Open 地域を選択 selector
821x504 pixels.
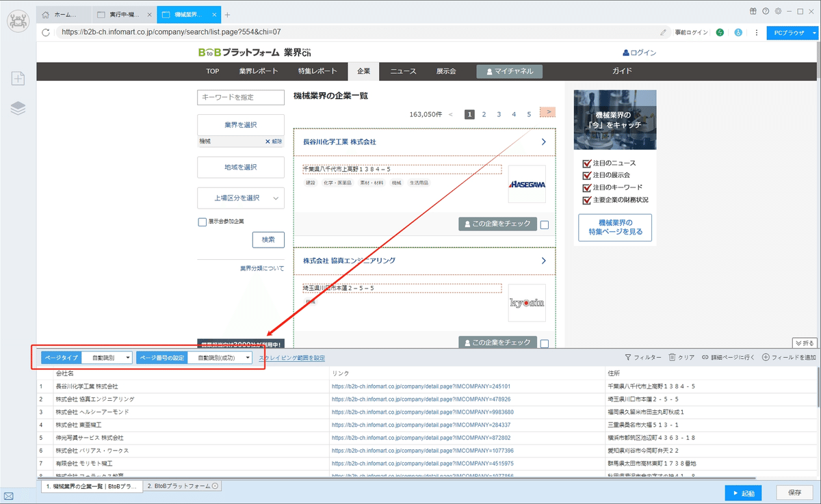point(240,167)
